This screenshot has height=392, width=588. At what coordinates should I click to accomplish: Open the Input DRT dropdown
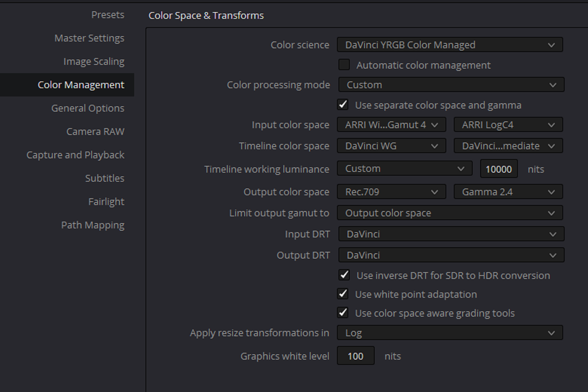pos(451,234)
